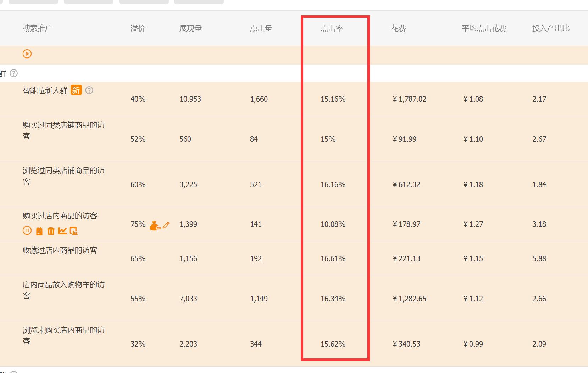Delete the 购买过店内商品的访客 audience with trash icon
This screenshot has width=588, height=373.
pyautogui.click(x=51, y=231)
